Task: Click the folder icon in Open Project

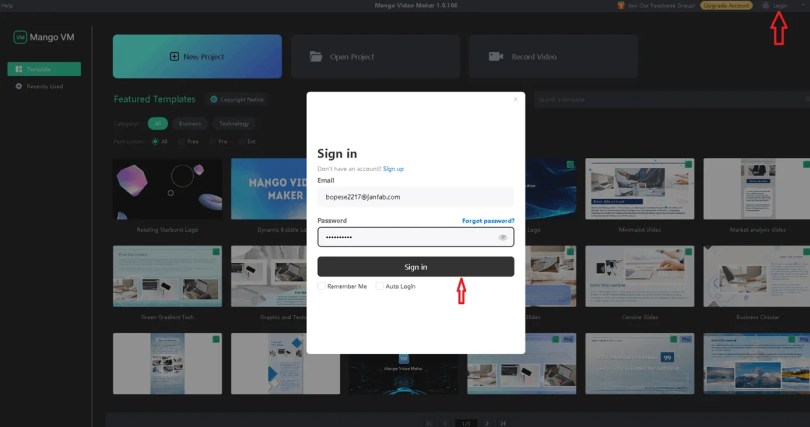Action: pos(316,56)
